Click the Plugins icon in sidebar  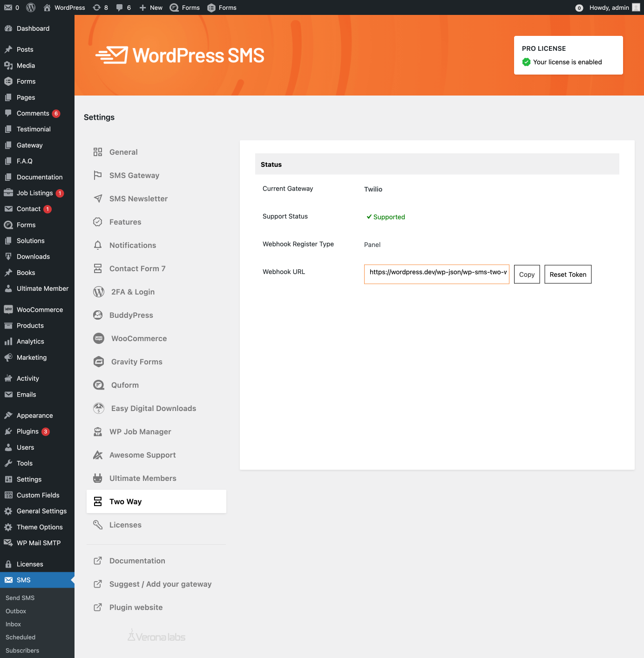click(8, 432)
